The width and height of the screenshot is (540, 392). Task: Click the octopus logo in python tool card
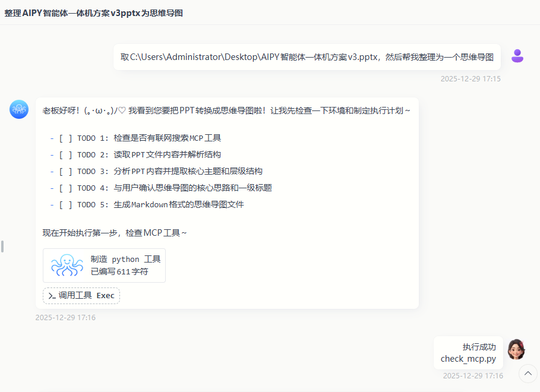[67, 265]
